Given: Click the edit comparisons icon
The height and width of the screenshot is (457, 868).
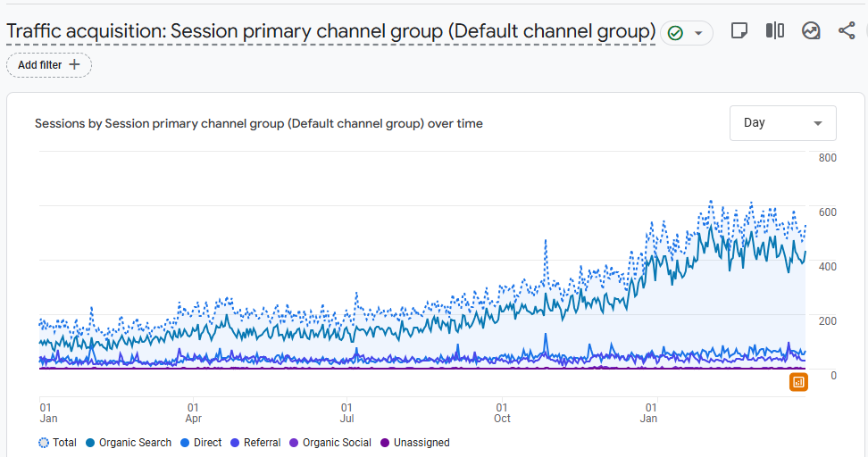Looking at the screenshot, I should click(x=774, y=31).
